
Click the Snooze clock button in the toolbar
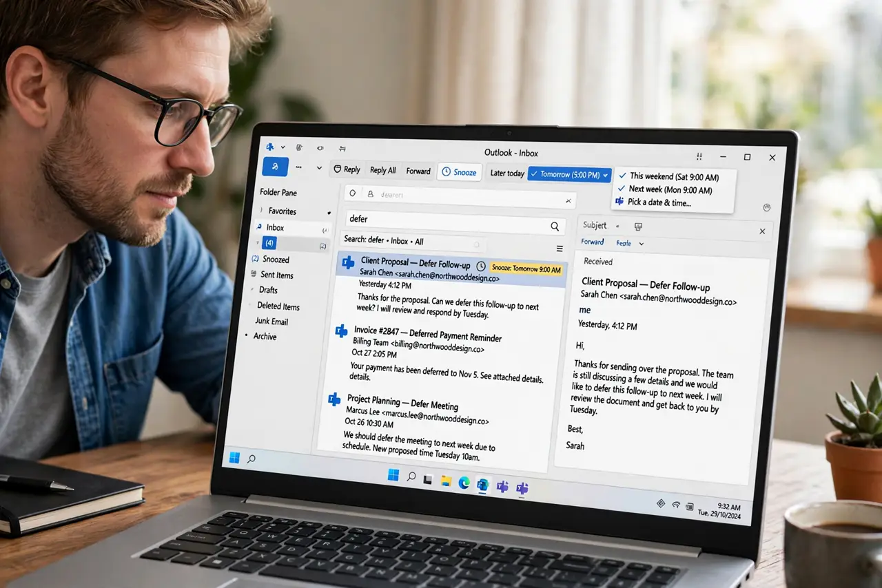(x=459, y=172)
